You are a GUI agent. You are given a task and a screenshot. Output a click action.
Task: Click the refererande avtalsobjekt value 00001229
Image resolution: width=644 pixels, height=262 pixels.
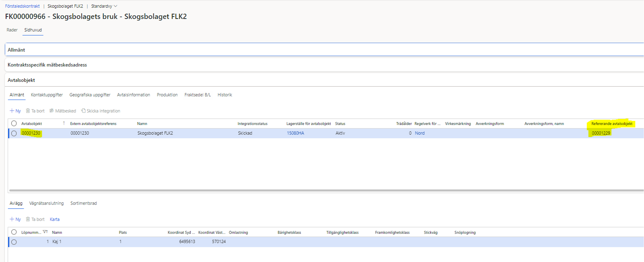pyautogui.click(x=601, y=133)
